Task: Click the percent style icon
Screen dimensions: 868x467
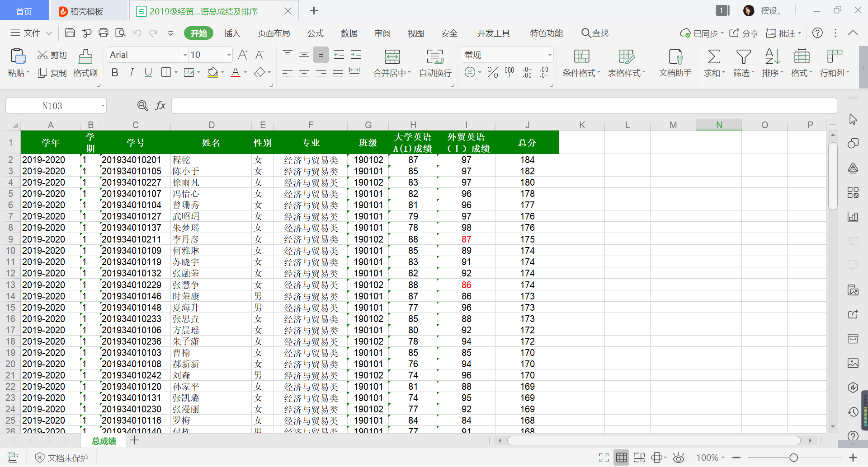Action: click(493, 72)
